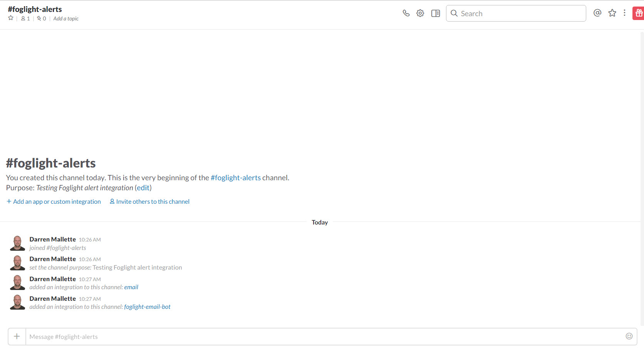This screenshot has width=644, height=352.
Task: Invite others to this channel
Action: coord(150,201)
